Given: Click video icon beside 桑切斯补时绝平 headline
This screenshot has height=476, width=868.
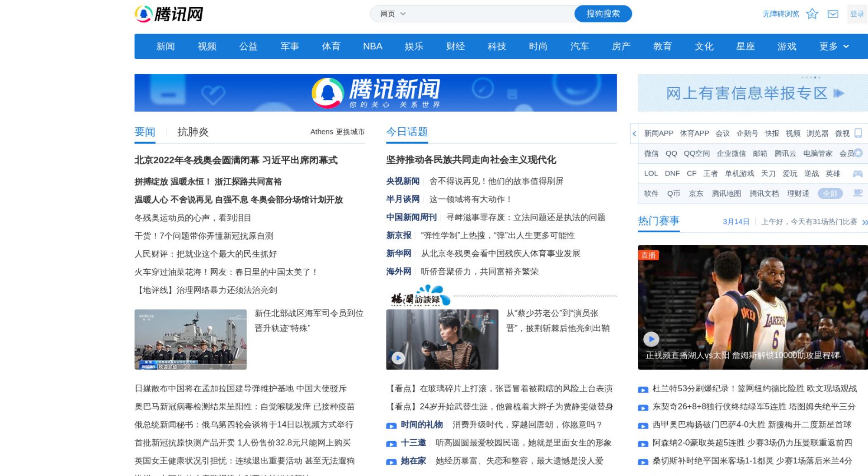Looking at the screenshot, I should coord(643,462).
